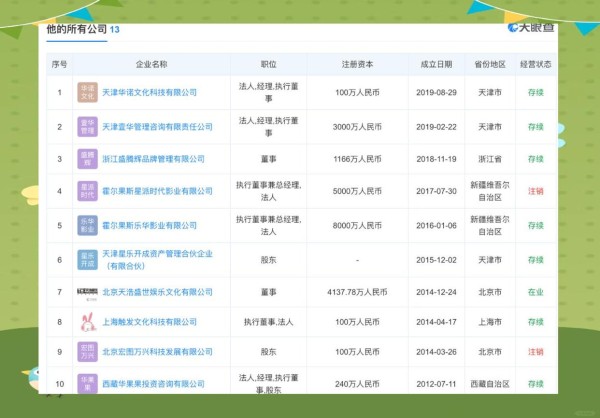
Task: Open 西藏华果果投资咨询有限公司 link
Action: (x=153, y=384)
